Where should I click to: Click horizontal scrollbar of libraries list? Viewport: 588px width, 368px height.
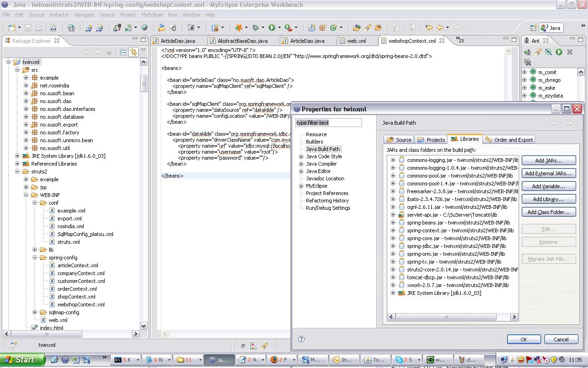446,317
